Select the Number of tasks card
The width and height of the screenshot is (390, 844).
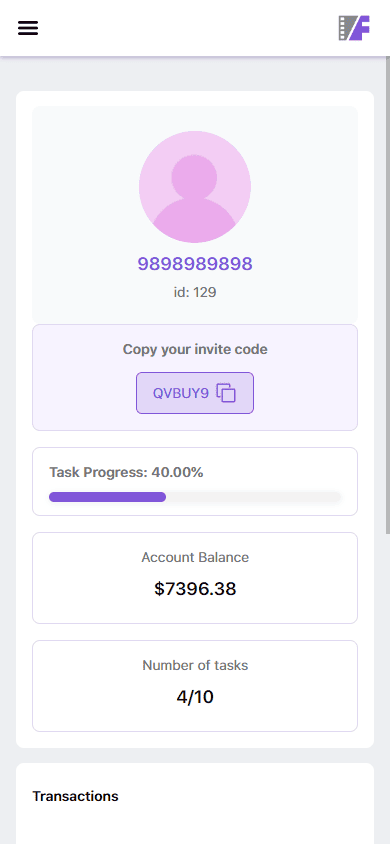[195, 686]
